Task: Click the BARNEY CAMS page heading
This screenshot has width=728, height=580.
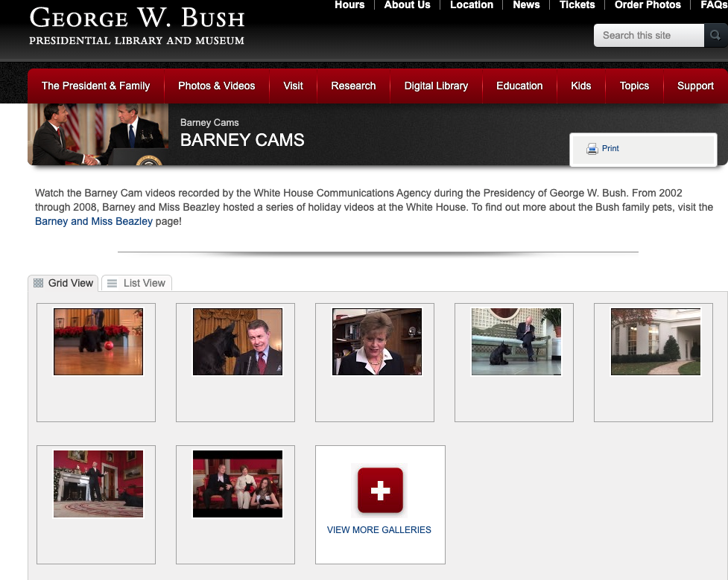Action: click(x=242, y=140)
